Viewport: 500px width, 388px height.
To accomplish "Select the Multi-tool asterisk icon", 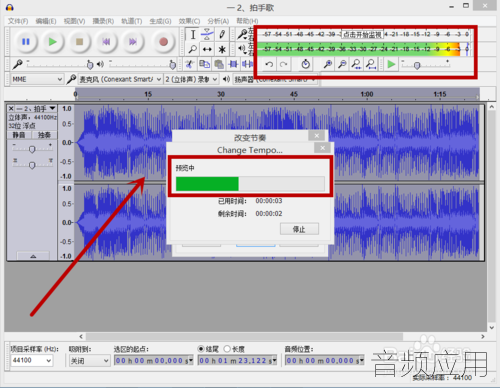I will 222,49.
